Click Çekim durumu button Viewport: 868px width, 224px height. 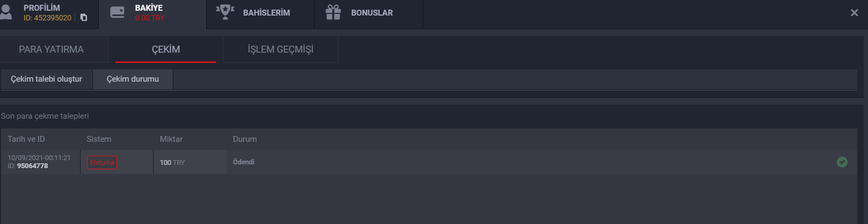(x=133, y=79)
